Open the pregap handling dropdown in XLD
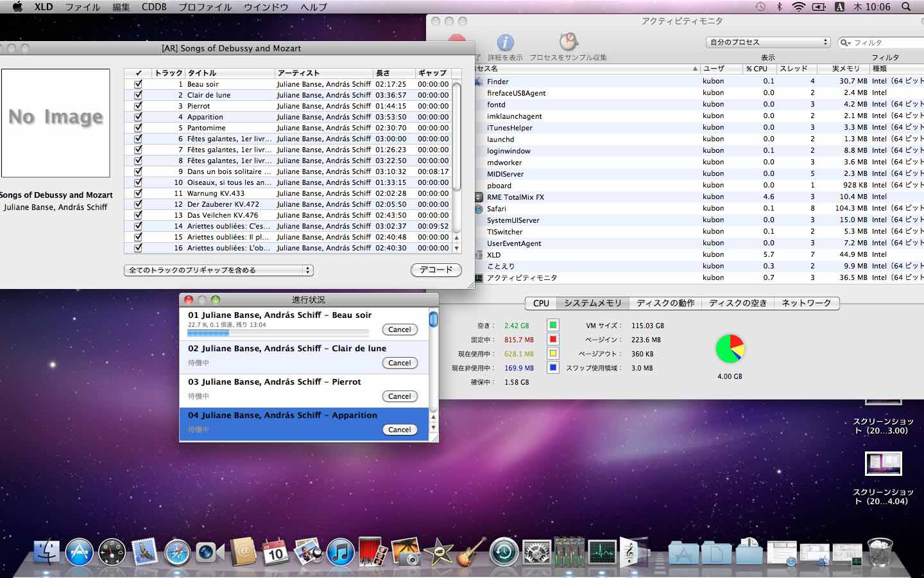Screen dimensions: 924x578 [218, 270]
